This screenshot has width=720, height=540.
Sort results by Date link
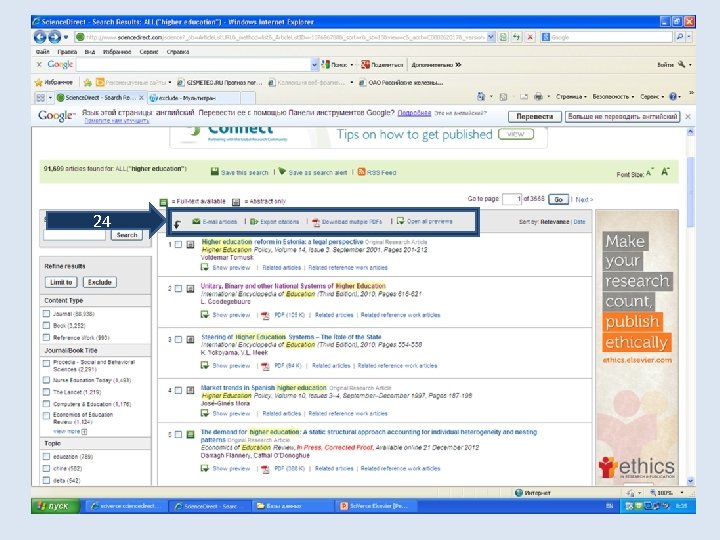click(x=579, y=222)
